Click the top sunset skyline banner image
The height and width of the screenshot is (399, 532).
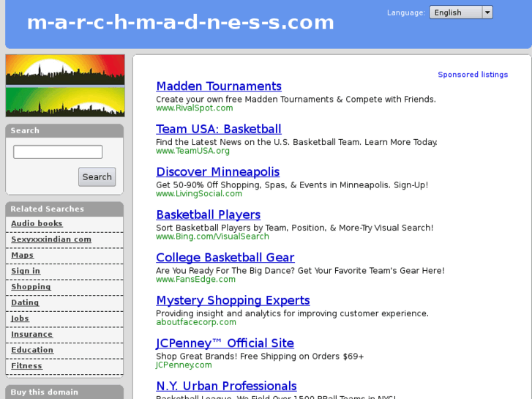(x=65, y=70)
